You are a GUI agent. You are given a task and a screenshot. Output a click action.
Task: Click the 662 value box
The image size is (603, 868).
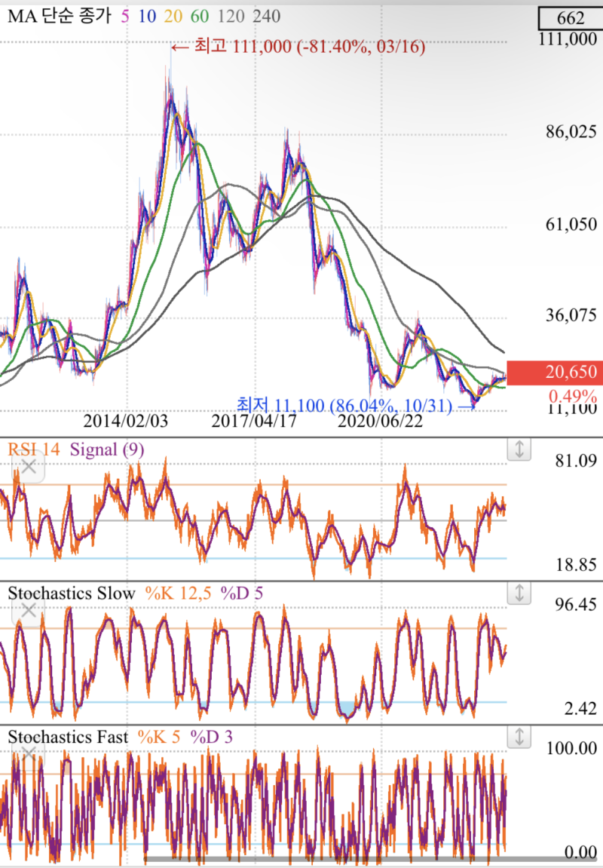coord(570,17)
